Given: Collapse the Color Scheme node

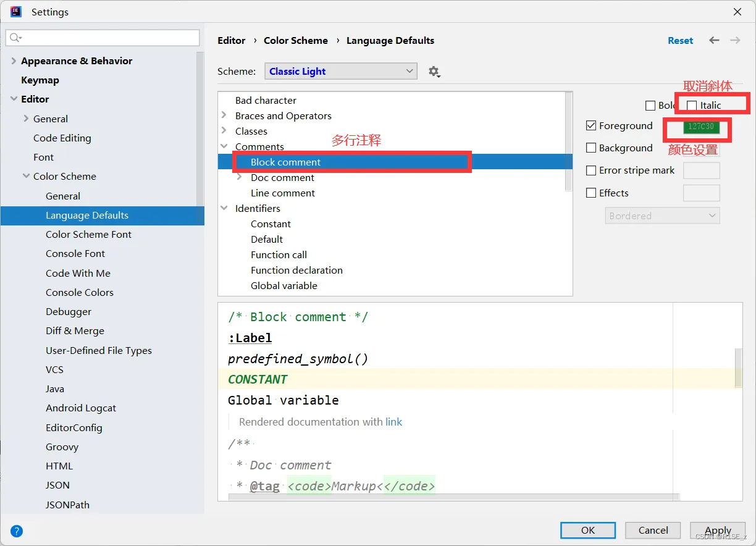Looking at the screenshot, I should pyautogui.click(x=26, y=176).
